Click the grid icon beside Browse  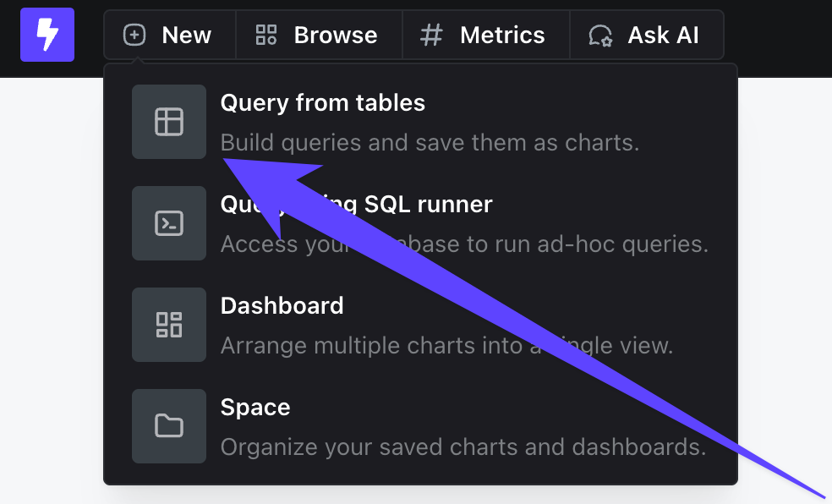click(265, 35)
